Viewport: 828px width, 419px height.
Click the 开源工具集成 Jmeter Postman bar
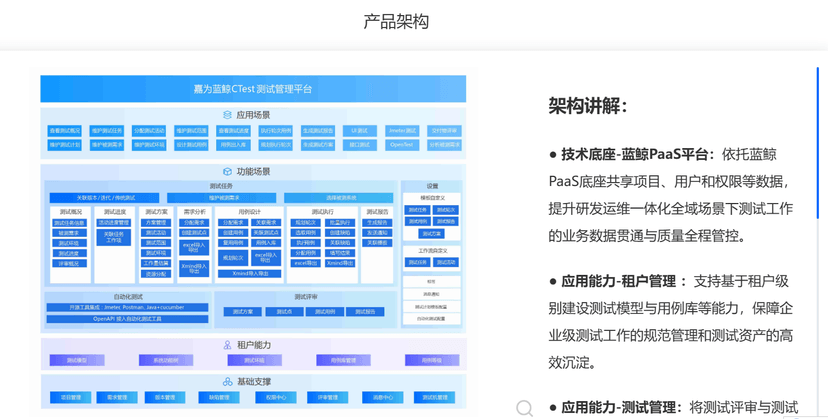tap(127, 308)
